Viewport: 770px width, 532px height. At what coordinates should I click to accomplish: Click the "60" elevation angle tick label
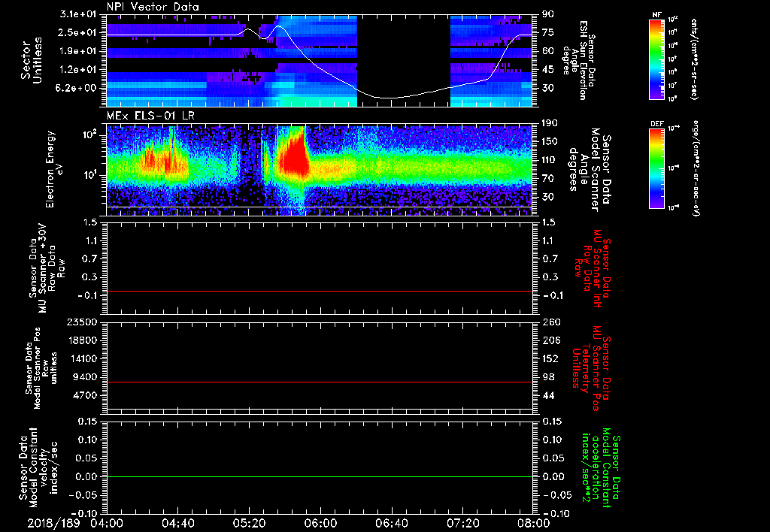point(548,51)
